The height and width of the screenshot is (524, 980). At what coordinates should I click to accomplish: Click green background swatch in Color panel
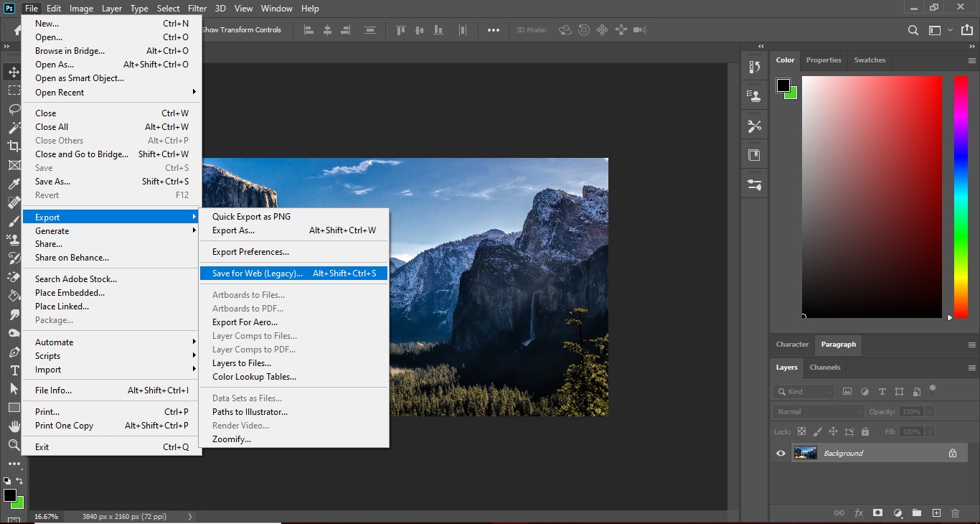(792, 94)
